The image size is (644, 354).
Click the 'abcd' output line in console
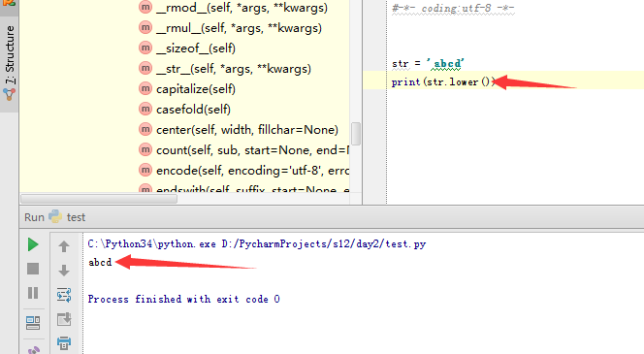pos(100,262)
